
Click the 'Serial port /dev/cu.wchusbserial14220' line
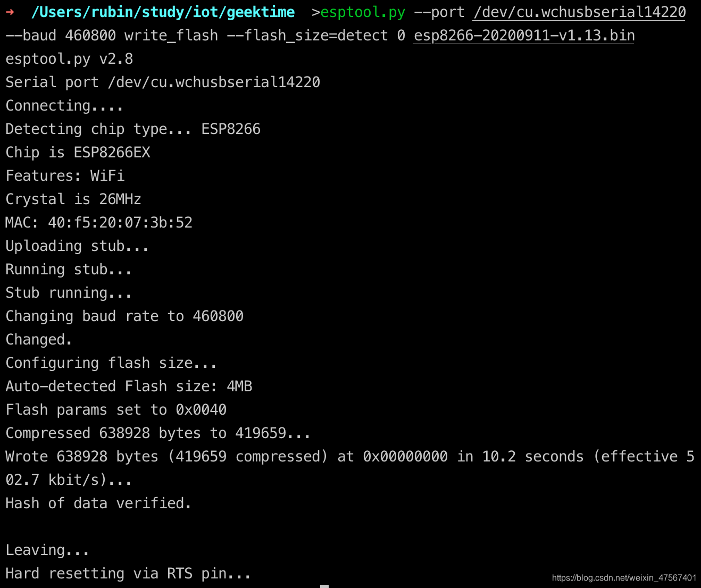coord(163,82)
